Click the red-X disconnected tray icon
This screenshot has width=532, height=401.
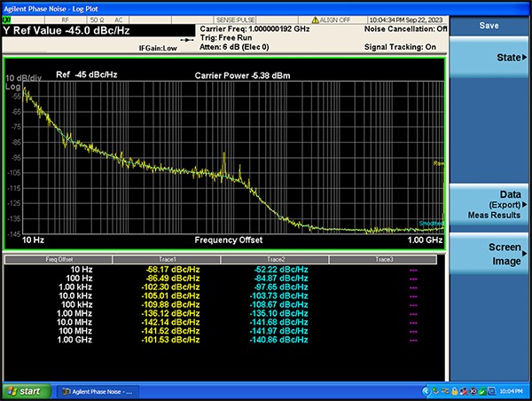tap(464, 391)
